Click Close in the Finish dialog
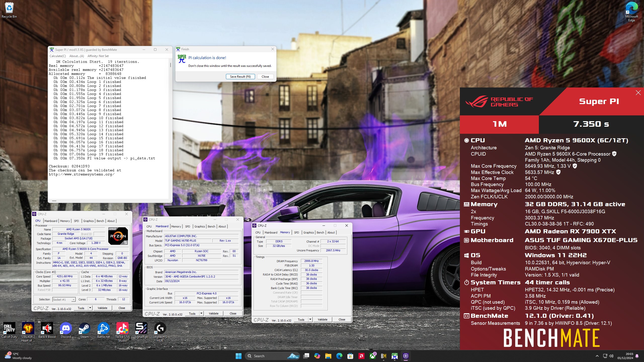Image resolution: width=644 pixels, height=362 pixels. pos(265,77)
